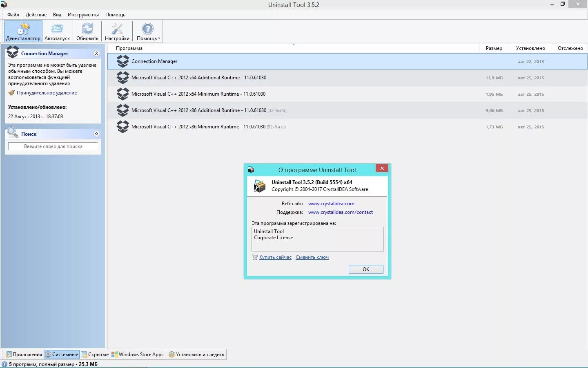Screen dimensions: 588x368
Task: Click the авг 22, 2013 install date
Action: pos(531,61)
